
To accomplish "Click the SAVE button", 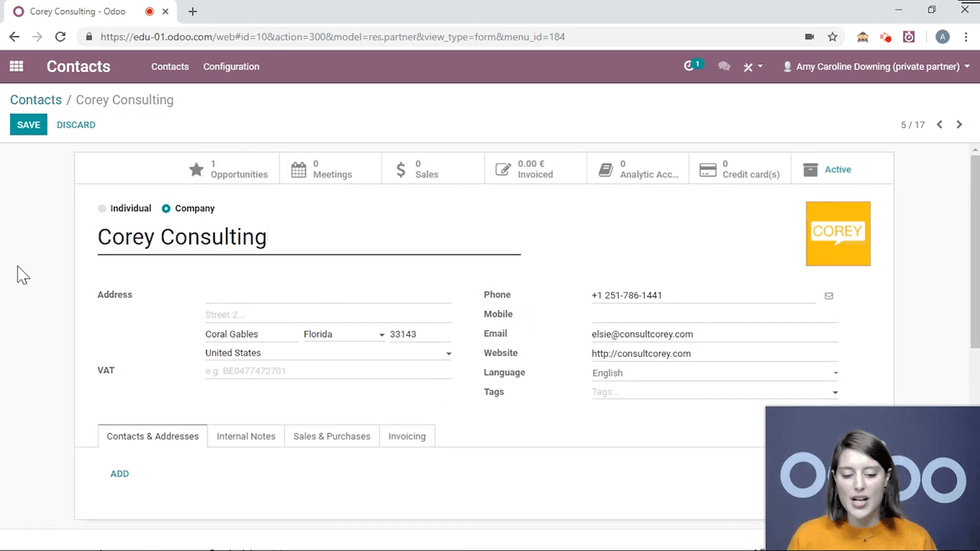I will [28, 125].
